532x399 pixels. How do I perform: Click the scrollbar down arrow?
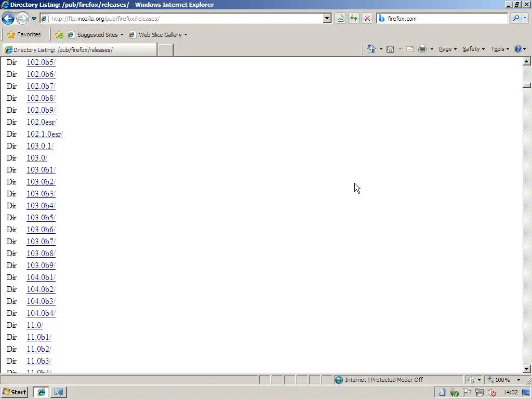coord(527,368)
